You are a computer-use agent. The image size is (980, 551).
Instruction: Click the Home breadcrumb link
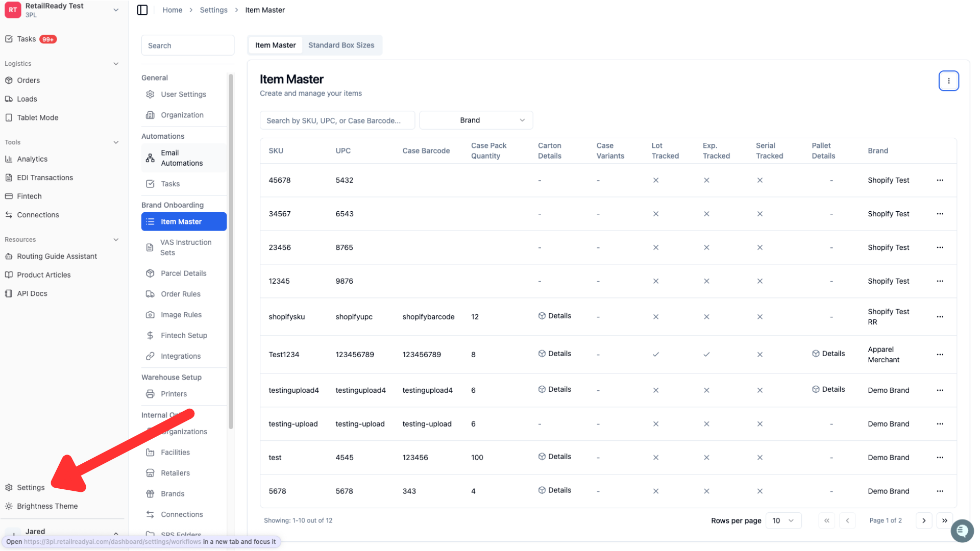(x=172, y=10)
